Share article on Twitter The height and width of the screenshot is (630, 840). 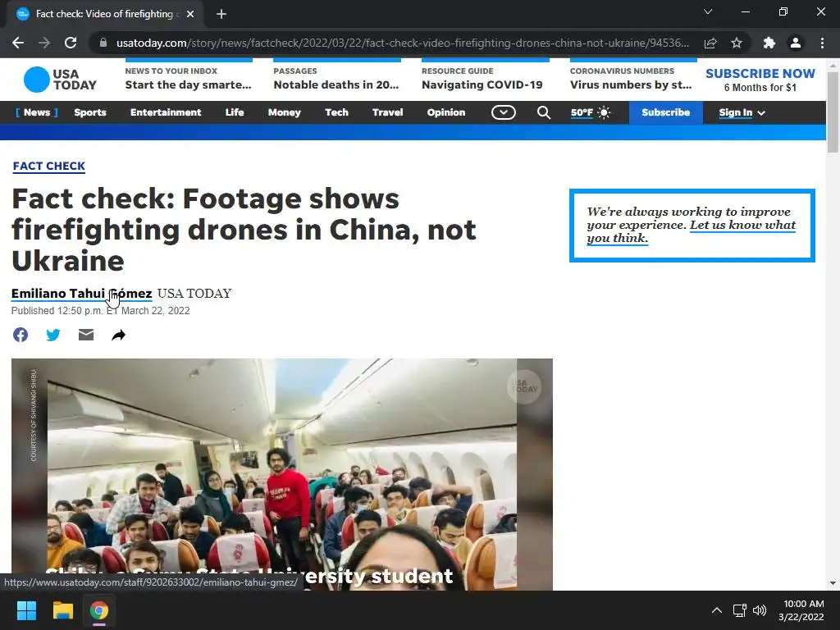(53, 335)
